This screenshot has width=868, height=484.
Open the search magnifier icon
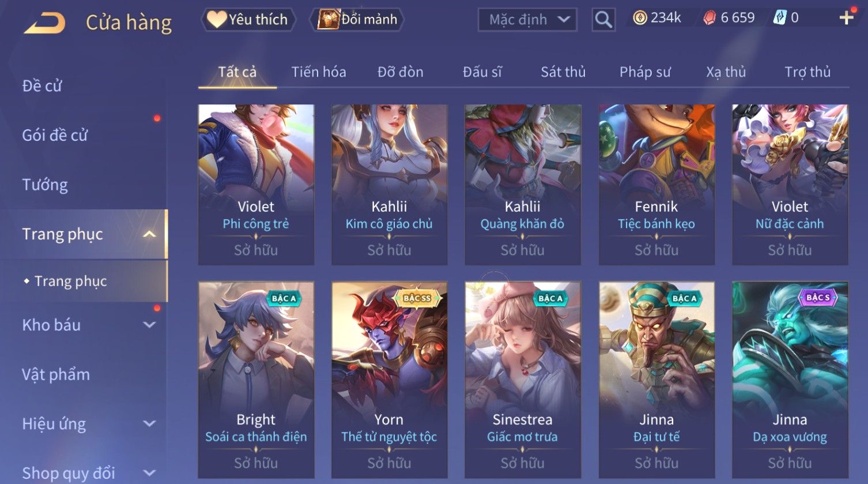603,20
